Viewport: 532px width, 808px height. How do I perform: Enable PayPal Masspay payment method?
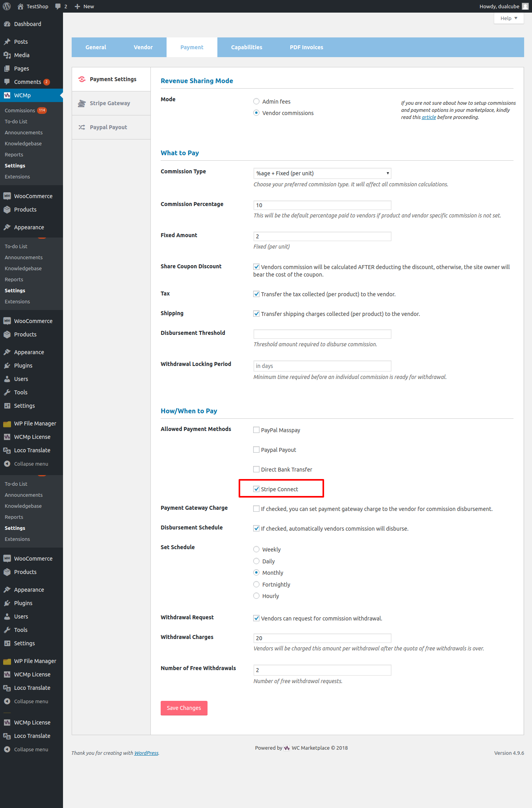pos(256,430)
